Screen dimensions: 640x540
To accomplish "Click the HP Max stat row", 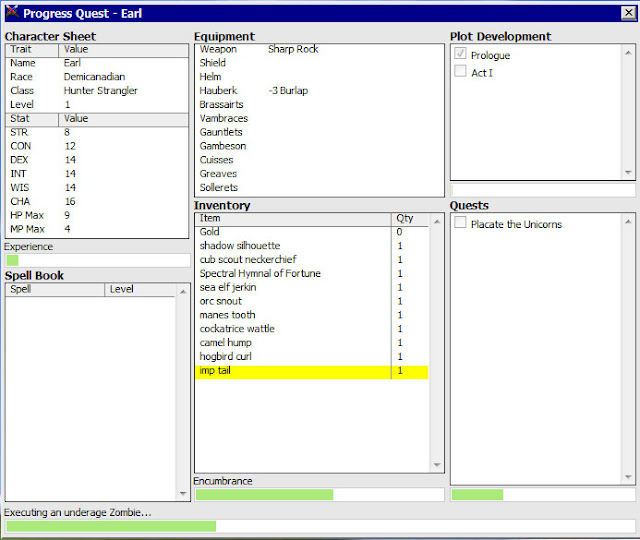I will [x=97, y=216].
